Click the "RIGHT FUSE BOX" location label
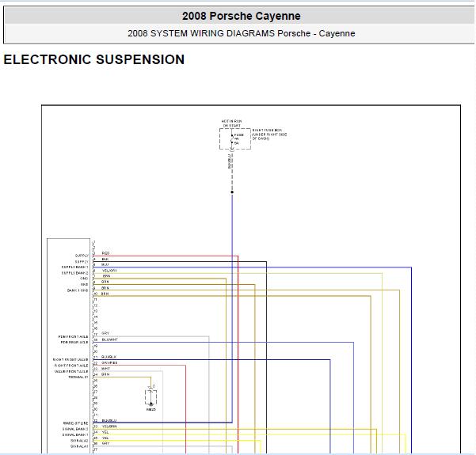The image size is (476, 455). 268,134
